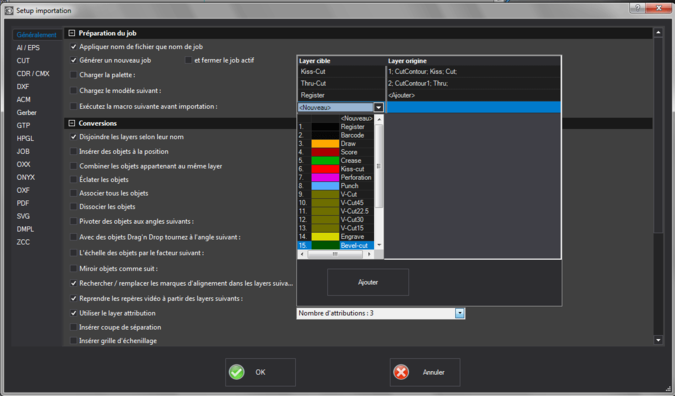675x396 pixels.
Task: Open the 'AI / EPS' settings tab
Action: click(28, 48)
